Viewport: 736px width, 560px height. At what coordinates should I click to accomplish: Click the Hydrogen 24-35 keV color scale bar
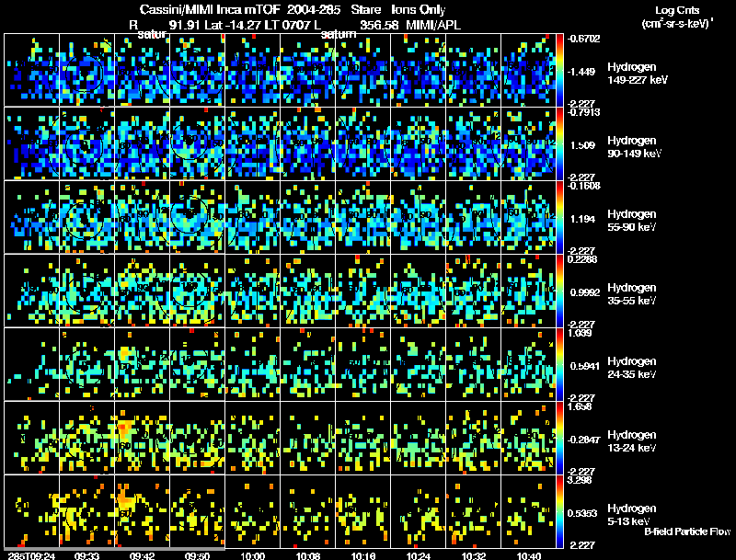pos(559,364)
